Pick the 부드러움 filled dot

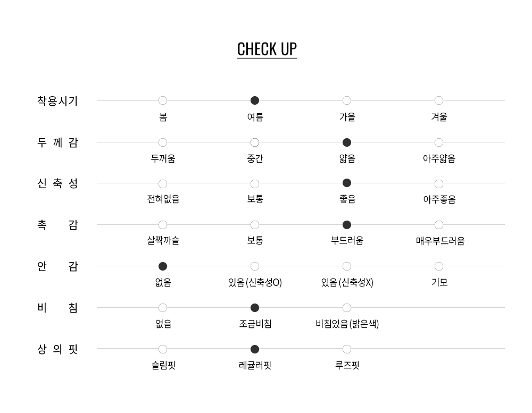(347, 225)
